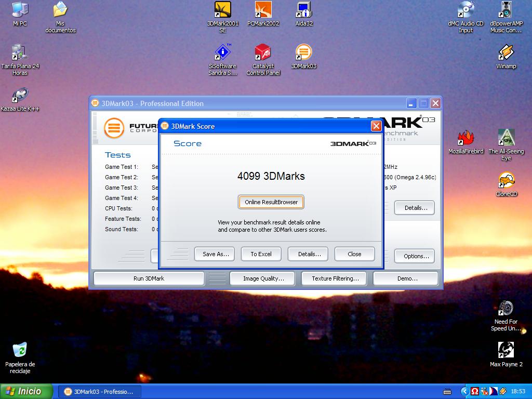
Task: Open Options... in the 3DMark03 main window
Action: coord(415,256)
